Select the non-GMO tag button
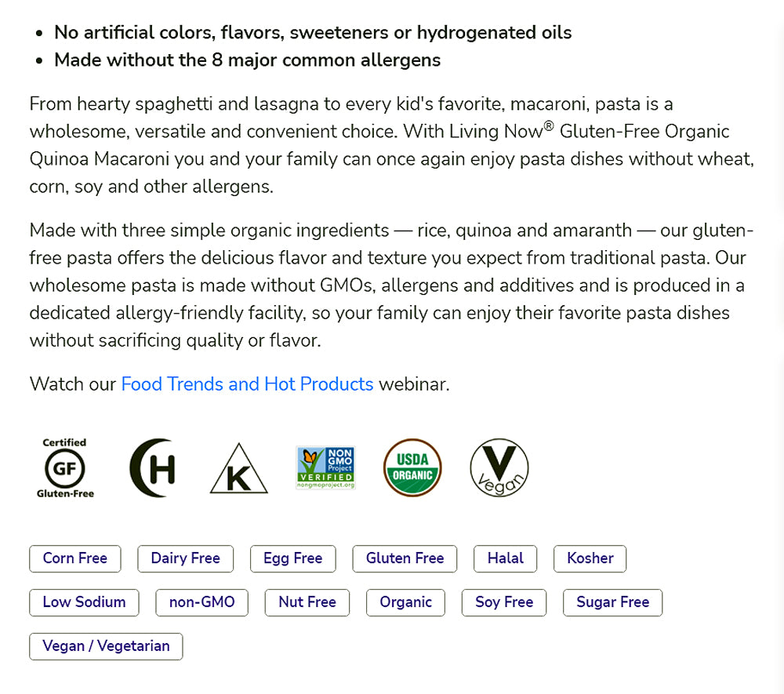 pyautogui.click(x=201, y=602)
